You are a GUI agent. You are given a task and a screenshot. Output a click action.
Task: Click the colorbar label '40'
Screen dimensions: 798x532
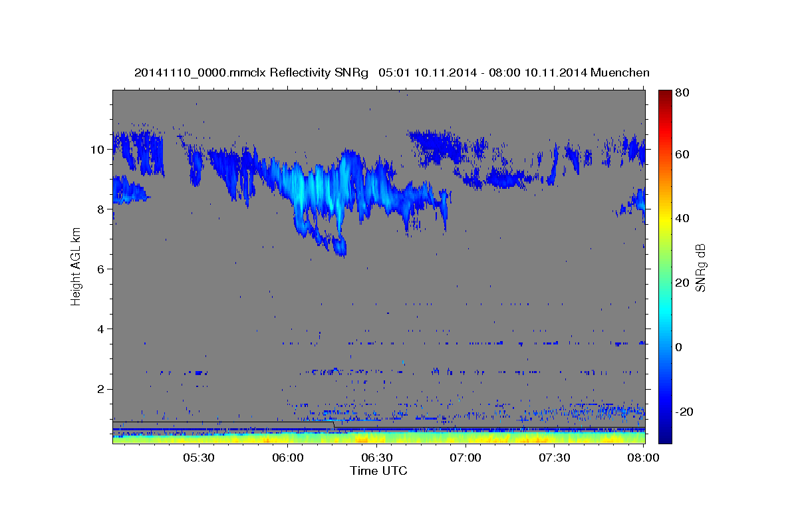[682, 218]
